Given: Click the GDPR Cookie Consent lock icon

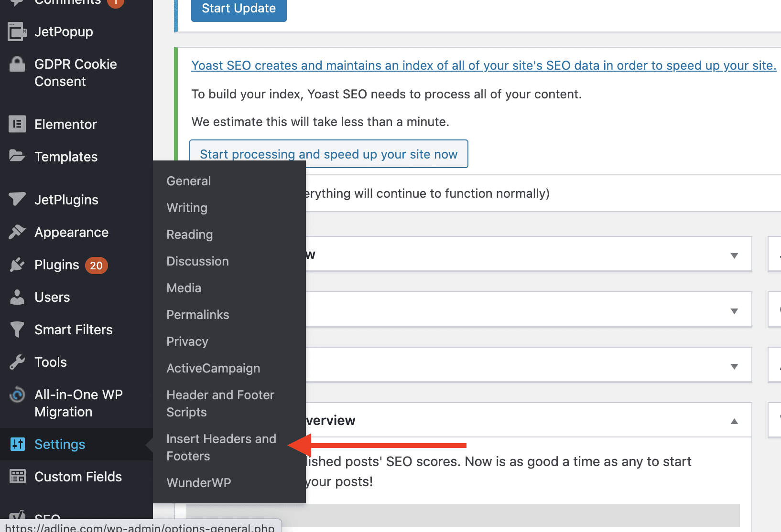Looking at the screenshot, I should [17, 64].
